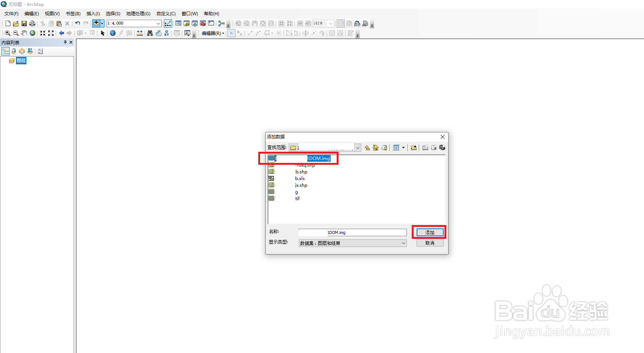The height and width of the screenshot is (353, 644).
Task: Open the Editor (编辑器) dropdown menu
Action: (213, 33)
